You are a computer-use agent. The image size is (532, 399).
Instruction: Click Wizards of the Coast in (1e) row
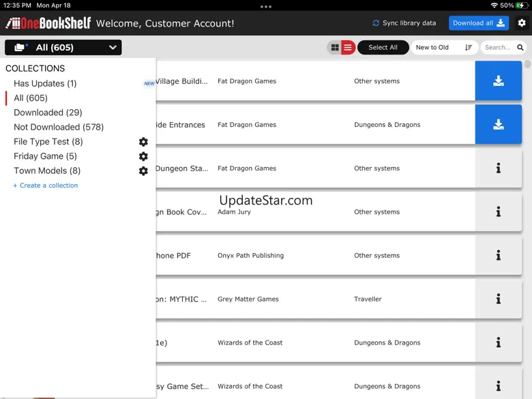[250, 342]
